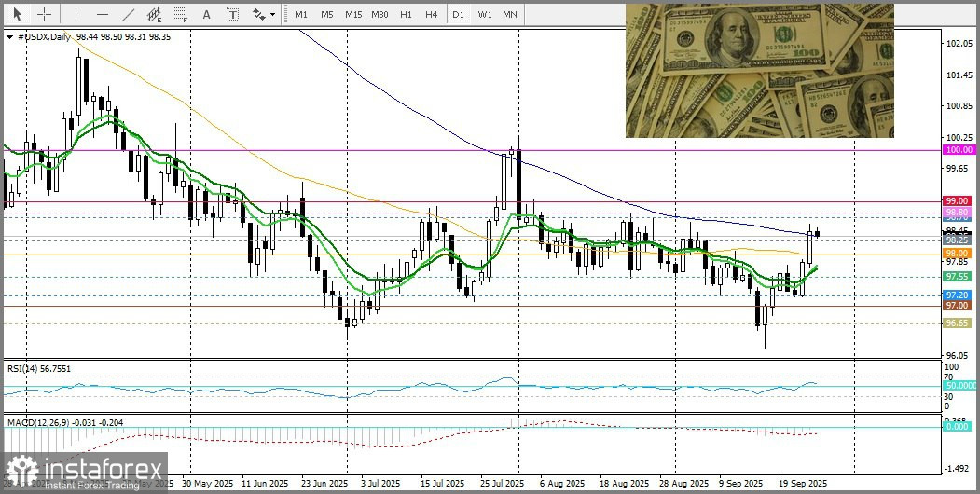
Task: Switch to the H1 timeframe
Action: [x=406, y=14]
